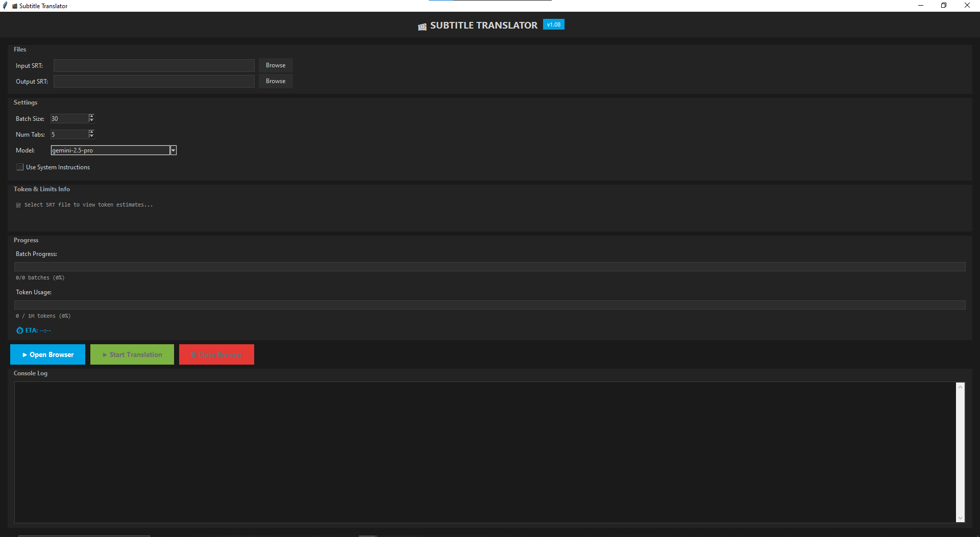Click the clapperboard icon beside Subtitle Translator heading

422,27
